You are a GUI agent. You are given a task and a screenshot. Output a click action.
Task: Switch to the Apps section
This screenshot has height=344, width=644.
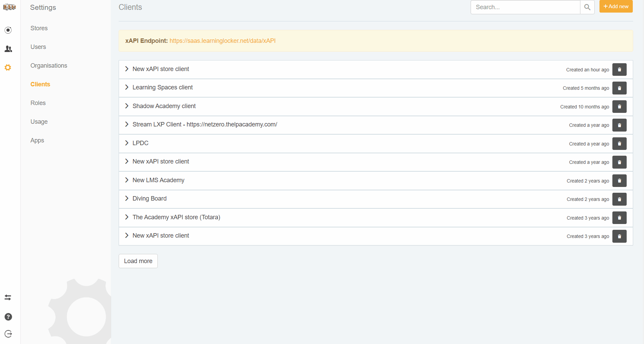pos(37,140)
